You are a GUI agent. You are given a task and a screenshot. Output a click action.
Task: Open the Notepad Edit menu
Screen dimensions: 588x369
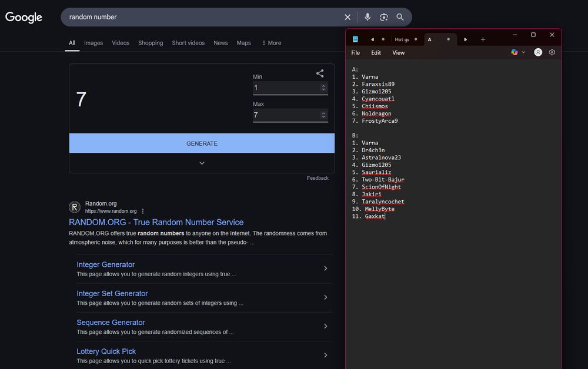[376, 53]
